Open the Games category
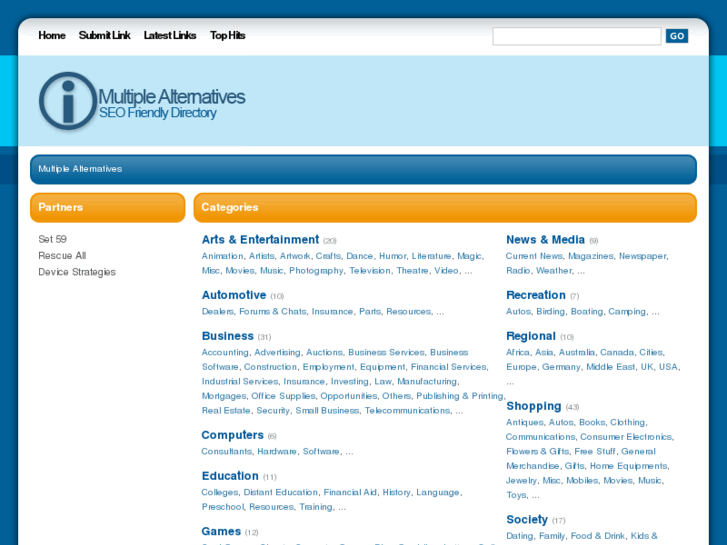 (221, 531)
